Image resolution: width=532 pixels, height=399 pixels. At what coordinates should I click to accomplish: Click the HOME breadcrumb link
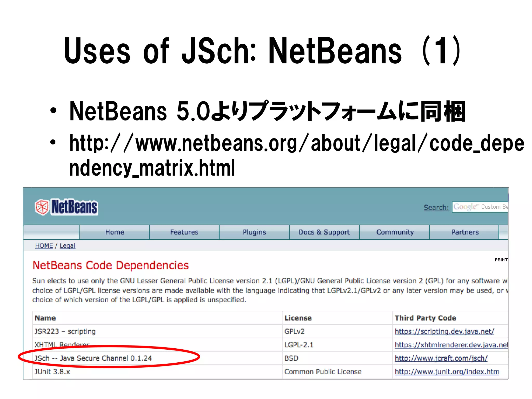(x=44, y=245)
